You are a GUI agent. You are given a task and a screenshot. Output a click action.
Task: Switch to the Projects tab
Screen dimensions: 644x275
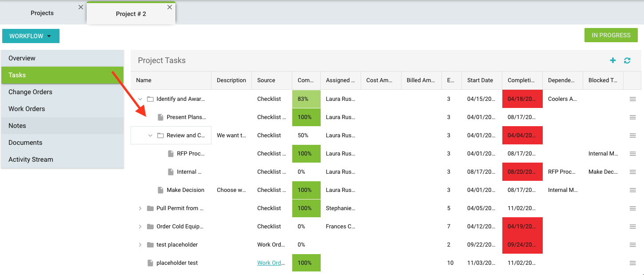point(42,13)
